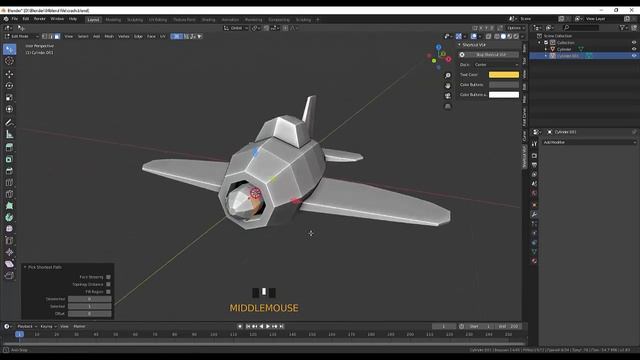640x360 pixels.
Task: Open Modifier properties wrench tab
Action: coord(534,214)
